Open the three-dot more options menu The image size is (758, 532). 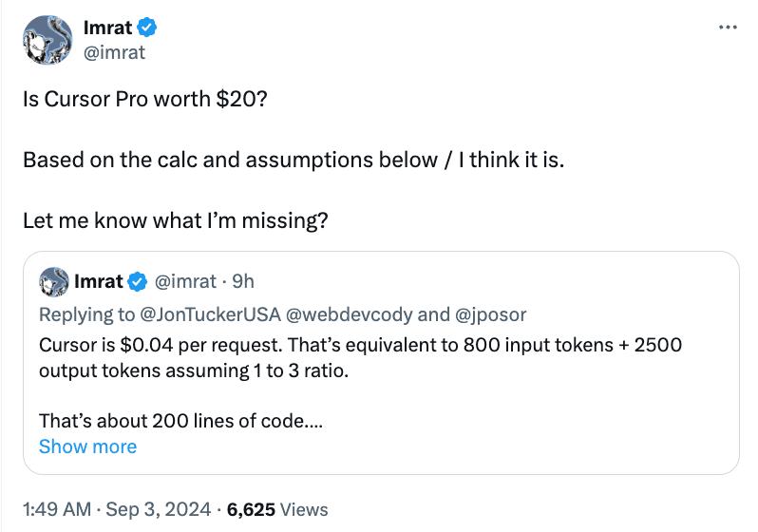tap(728, 28)
